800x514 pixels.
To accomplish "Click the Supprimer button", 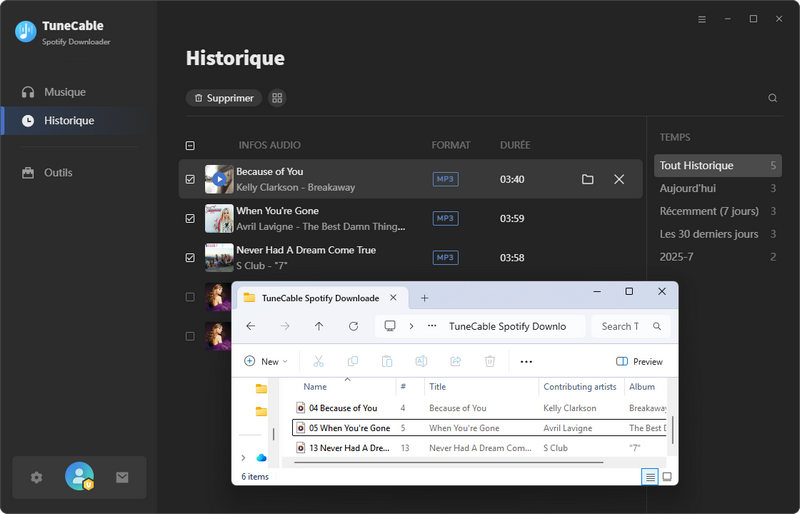I will coord(223,98).
